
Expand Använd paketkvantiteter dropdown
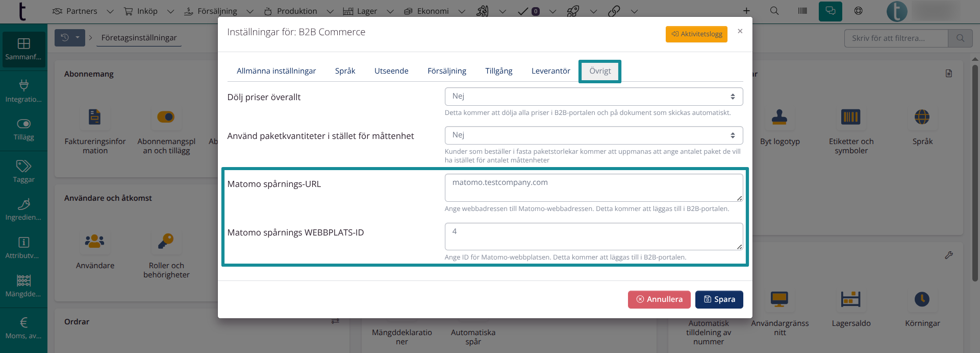coord(593,135)
